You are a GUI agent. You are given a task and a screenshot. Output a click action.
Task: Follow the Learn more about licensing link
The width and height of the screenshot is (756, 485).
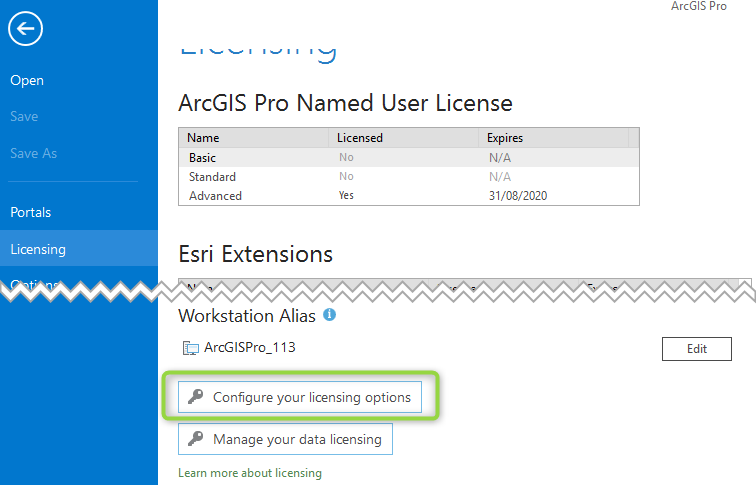coord(250,473)
